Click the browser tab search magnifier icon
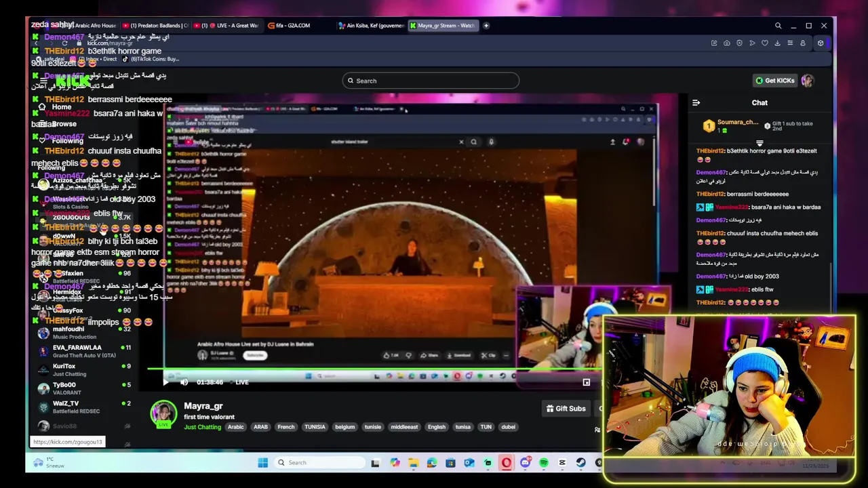Viewport: 868px width, 488px height. click(x=778, y=26)
